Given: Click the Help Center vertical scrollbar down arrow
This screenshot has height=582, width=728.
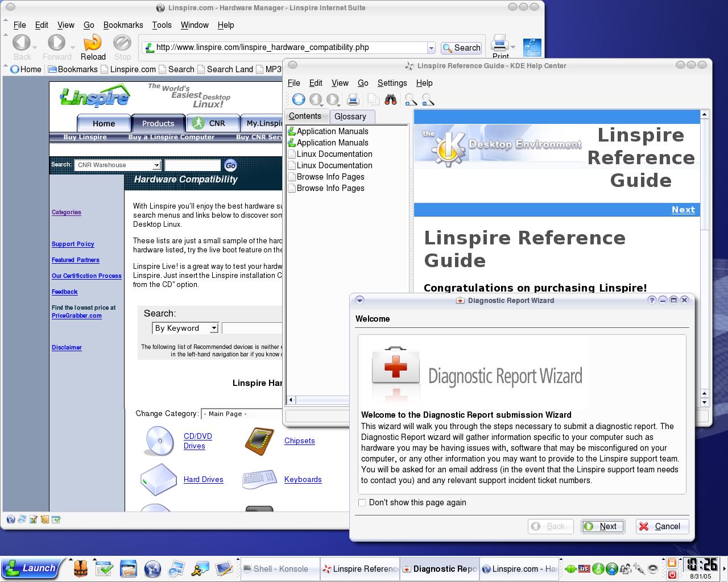Looking at the screenshot, I should tap(704, 402).
